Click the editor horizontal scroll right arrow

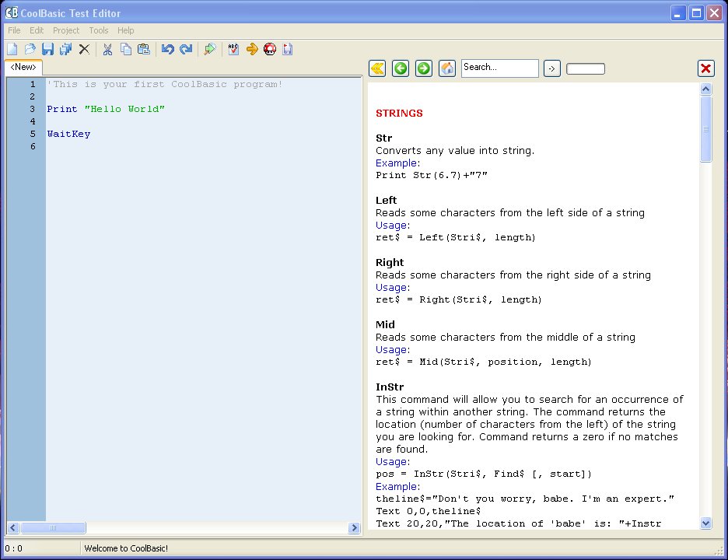354,527
